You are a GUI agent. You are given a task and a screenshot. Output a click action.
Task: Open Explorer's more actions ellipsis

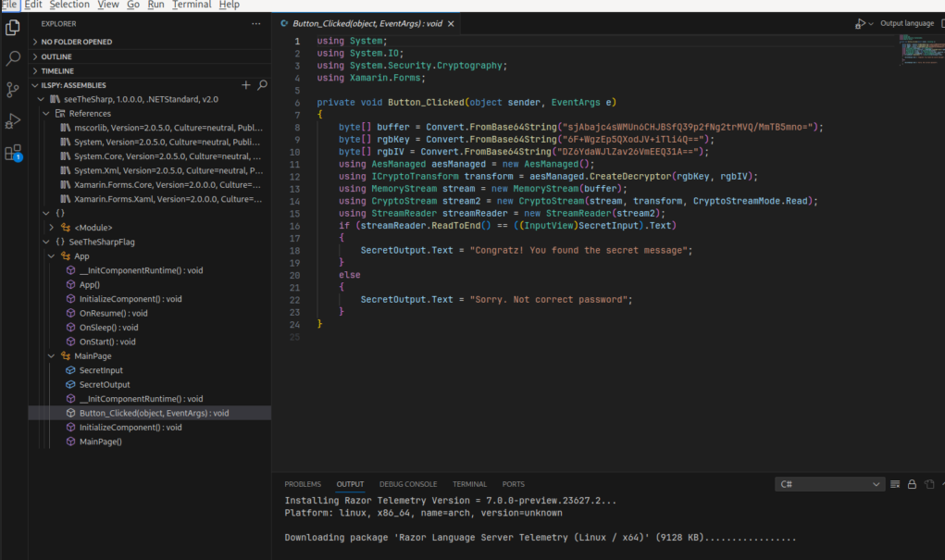coord(256,24)
